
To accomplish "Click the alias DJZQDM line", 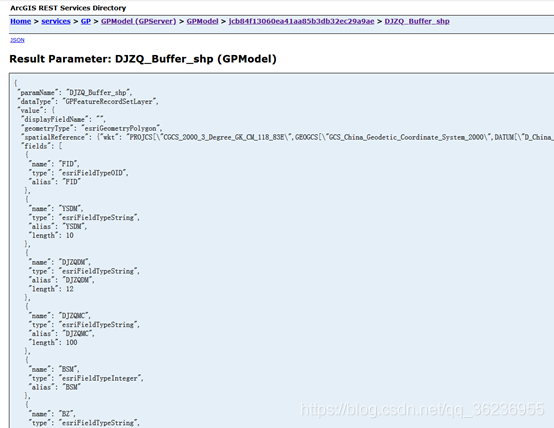I will 62,280.
